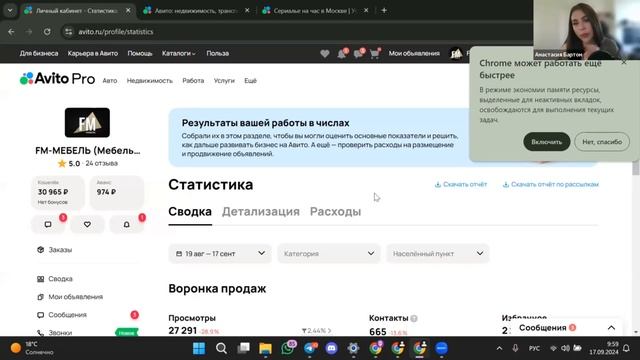Open the date range dropdown 19 авг — 17 сент

pos(220,253)
